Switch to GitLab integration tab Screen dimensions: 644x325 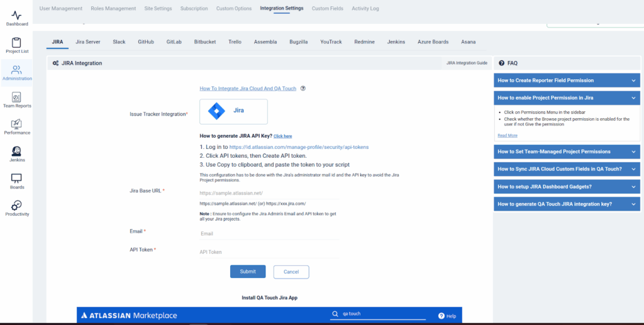tap(174, 42)
